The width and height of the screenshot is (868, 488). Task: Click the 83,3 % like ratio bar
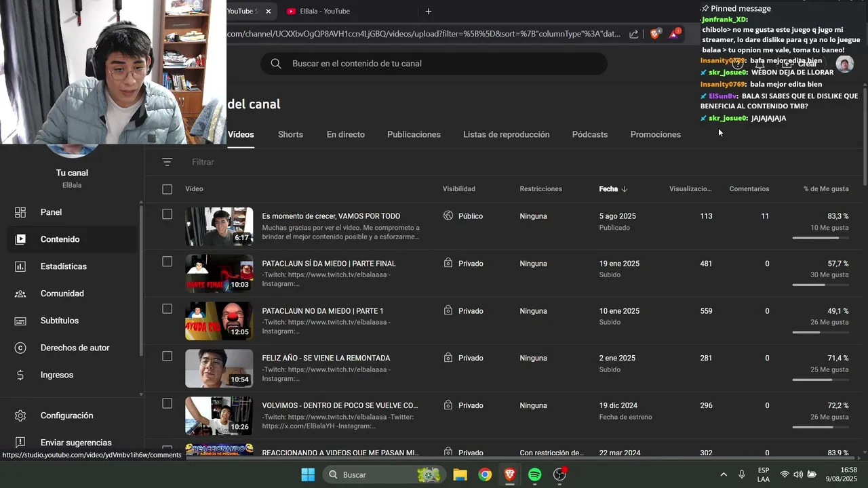[821, 238]
